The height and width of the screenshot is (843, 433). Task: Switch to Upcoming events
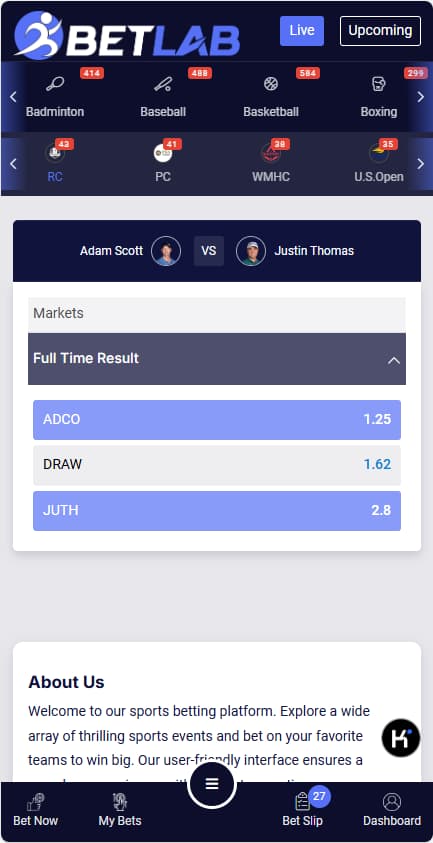coord(380,31)
